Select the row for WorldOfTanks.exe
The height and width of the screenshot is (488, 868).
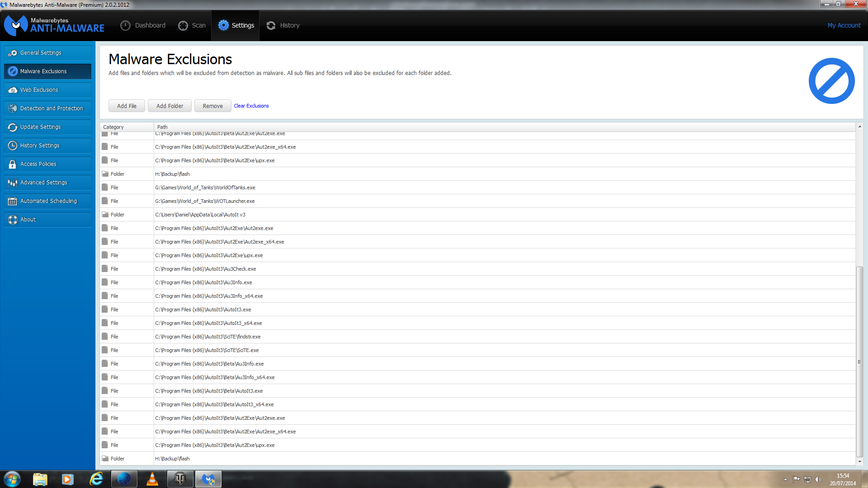pos(477,188)
